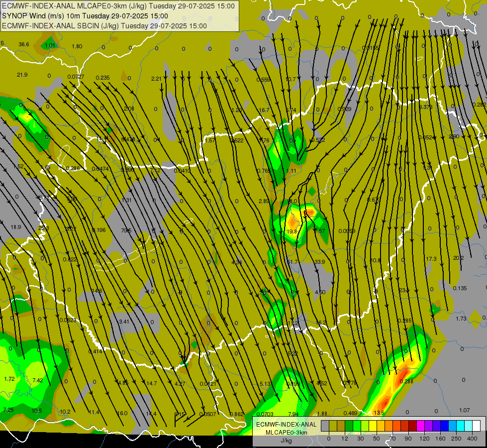
Task: Click the map value 10.8
Action: point(376,260)
